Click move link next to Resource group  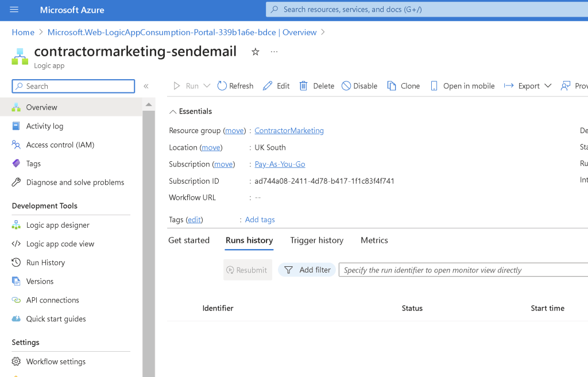tap(234, 130)
